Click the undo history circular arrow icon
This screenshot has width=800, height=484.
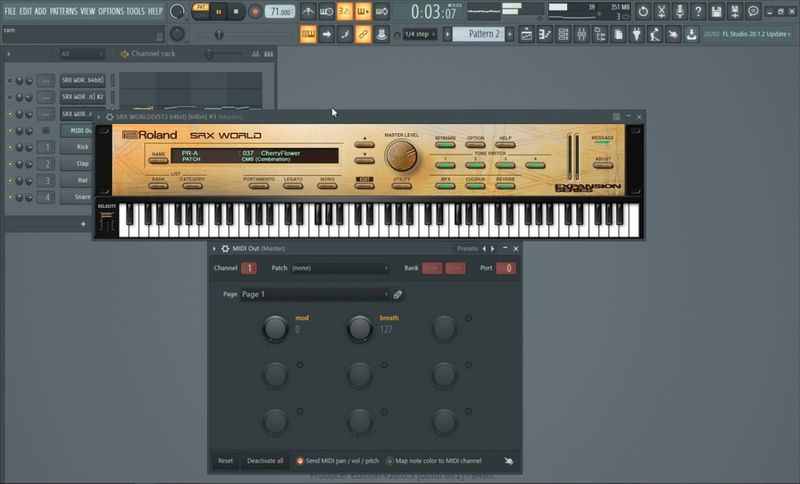click(x=643, y=11)
